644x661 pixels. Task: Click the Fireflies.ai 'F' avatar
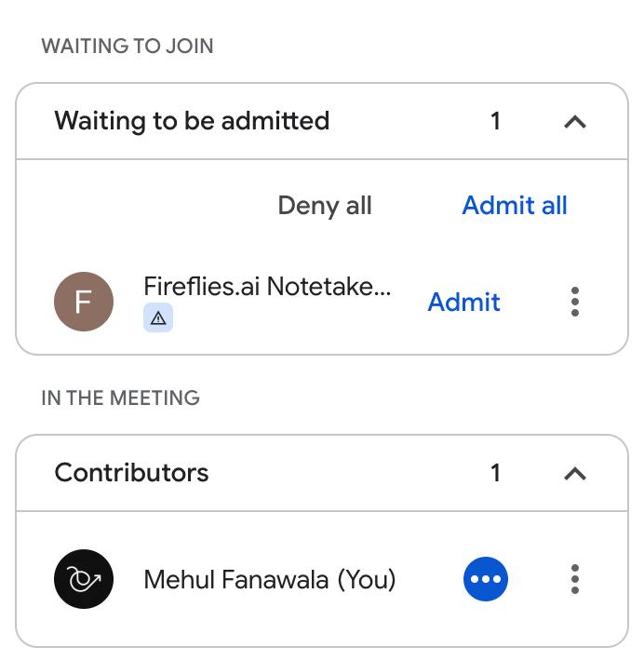84,302
